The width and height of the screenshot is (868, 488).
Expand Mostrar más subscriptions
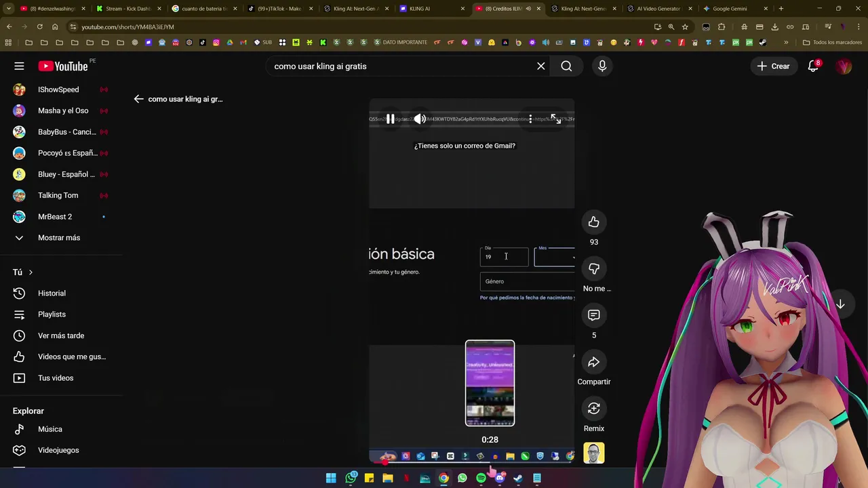tap(61, 237)
